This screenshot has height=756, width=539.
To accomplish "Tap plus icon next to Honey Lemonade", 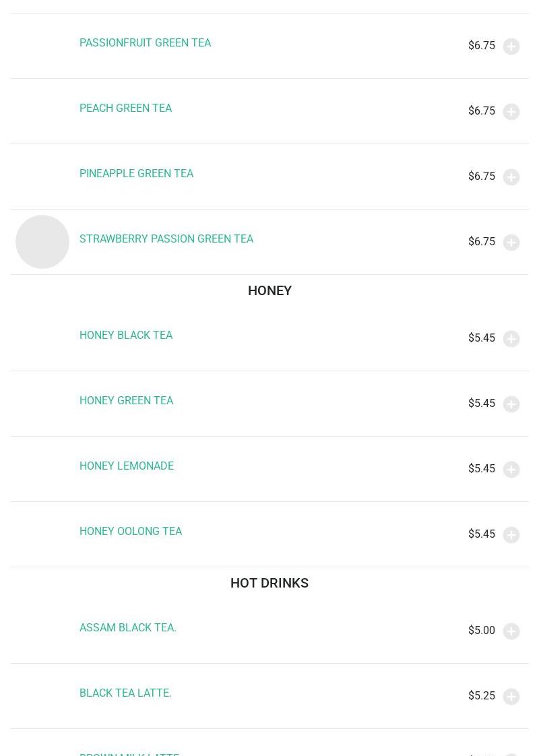I will click(x=511, y=470).
